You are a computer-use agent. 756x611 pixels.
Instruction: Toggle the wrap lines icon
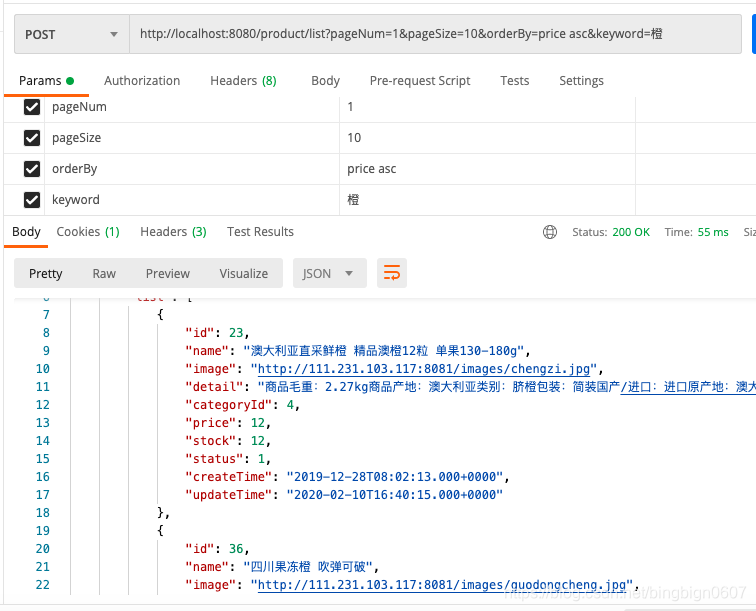click(x=392, y=273)
